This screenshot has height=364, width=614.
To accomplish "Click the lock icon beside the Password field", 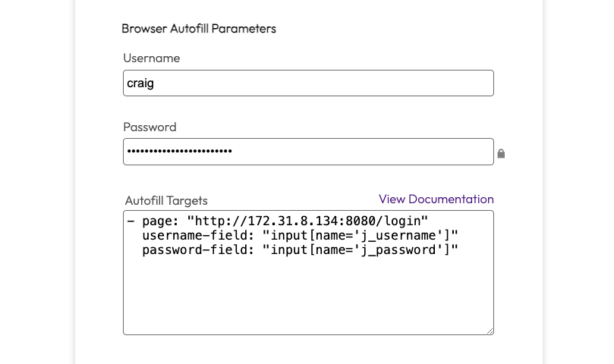I will point(501,153).
